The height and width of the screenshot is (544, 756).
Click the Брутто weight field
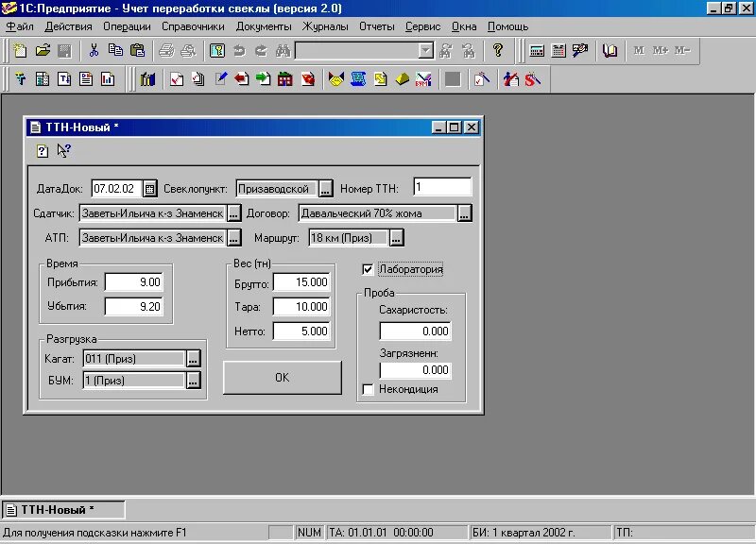(x=301, y=282)
